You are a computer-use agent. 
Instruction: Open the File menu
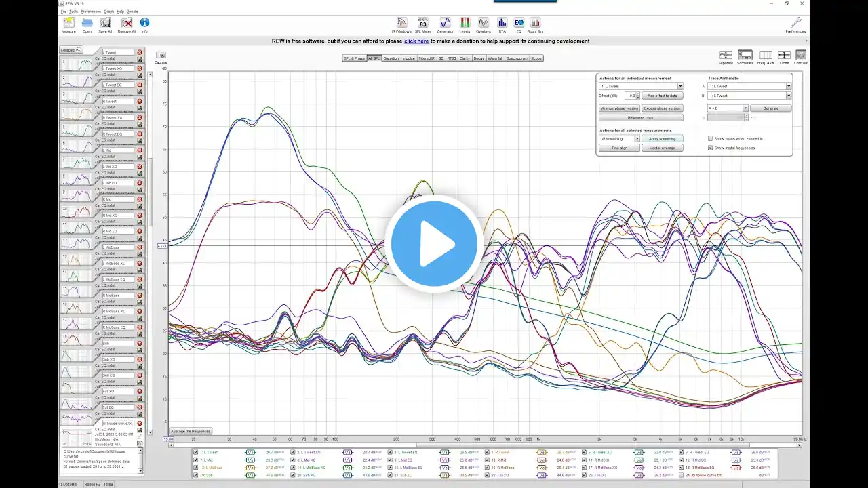pyautogui.click(x=64, y=12)
